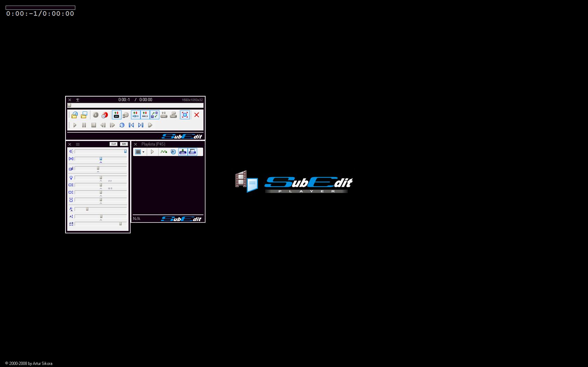Click the folder icon with window screens
This screenshot has height=367, width=588.
(x=84, y=115)
